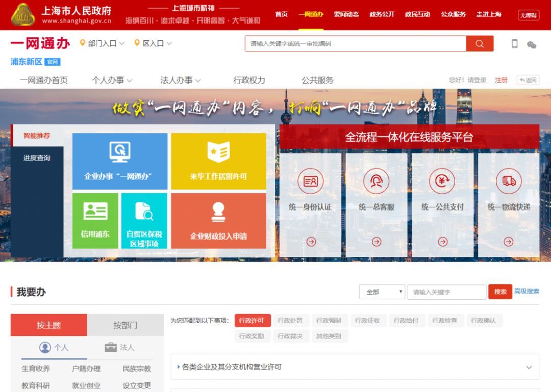Open 走进上海 in top navigation
This screenshot has width=551, height=392.
pos(489,14)
